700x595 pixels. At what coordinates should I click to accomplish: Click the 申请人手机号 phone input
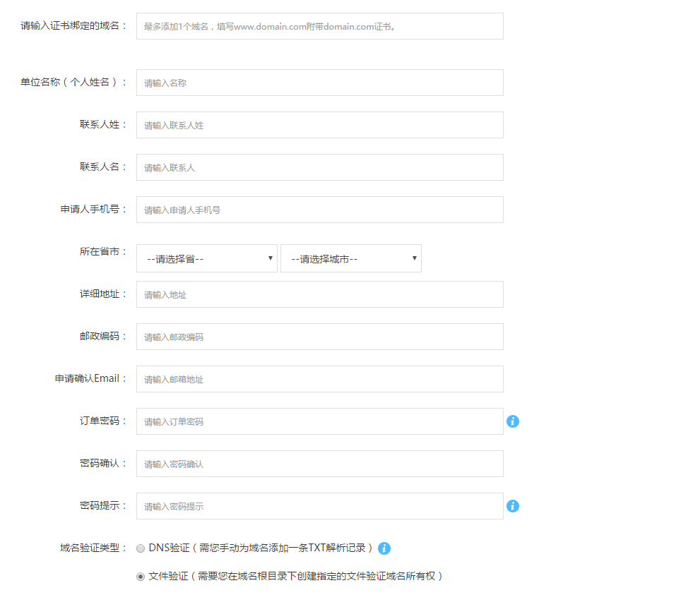320,210
